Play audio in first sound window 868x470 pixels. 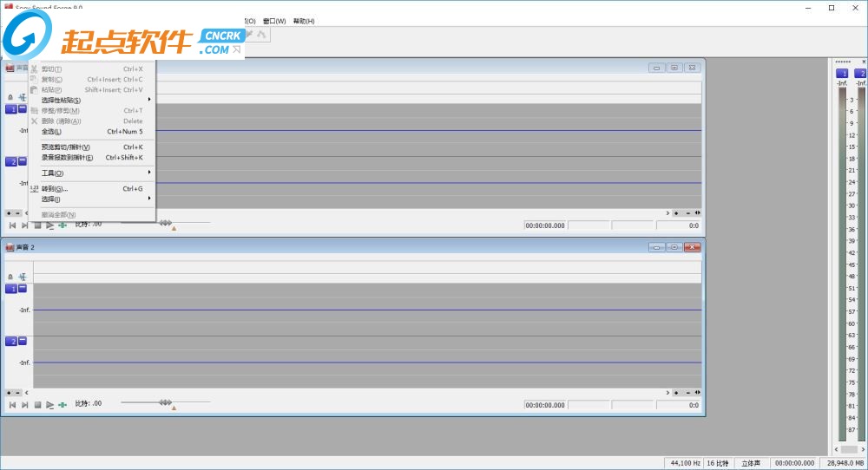[x=49, y=225]
